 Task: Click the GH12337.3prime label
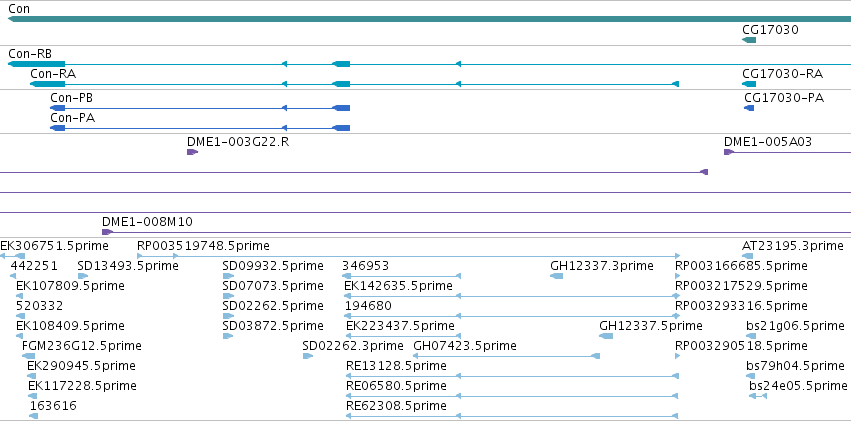[x=602, y=266]
